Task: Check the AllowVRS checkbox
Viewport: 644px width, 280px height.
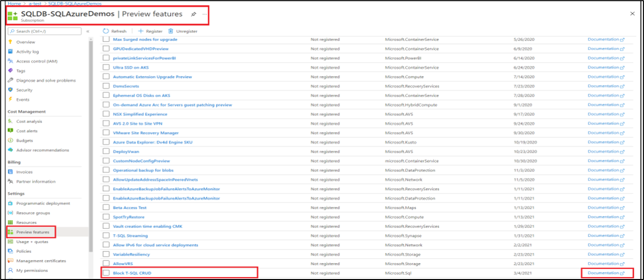Action: point(106,263)
